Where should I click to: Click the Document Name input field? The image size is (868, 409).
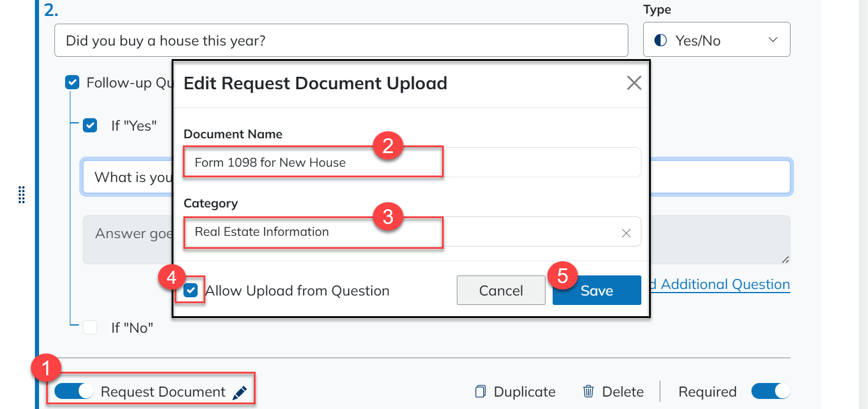(x=411, y=163)
